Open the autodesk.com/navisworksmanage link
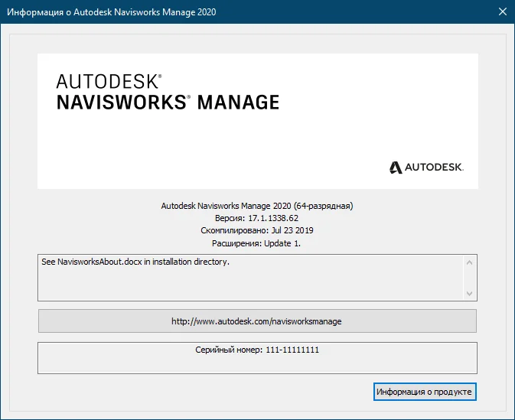This screenshot has width=515, height=420. (257, 321)
